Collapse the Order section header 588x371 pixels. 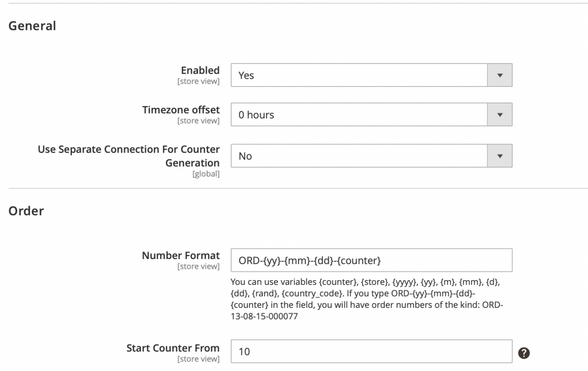26,211
